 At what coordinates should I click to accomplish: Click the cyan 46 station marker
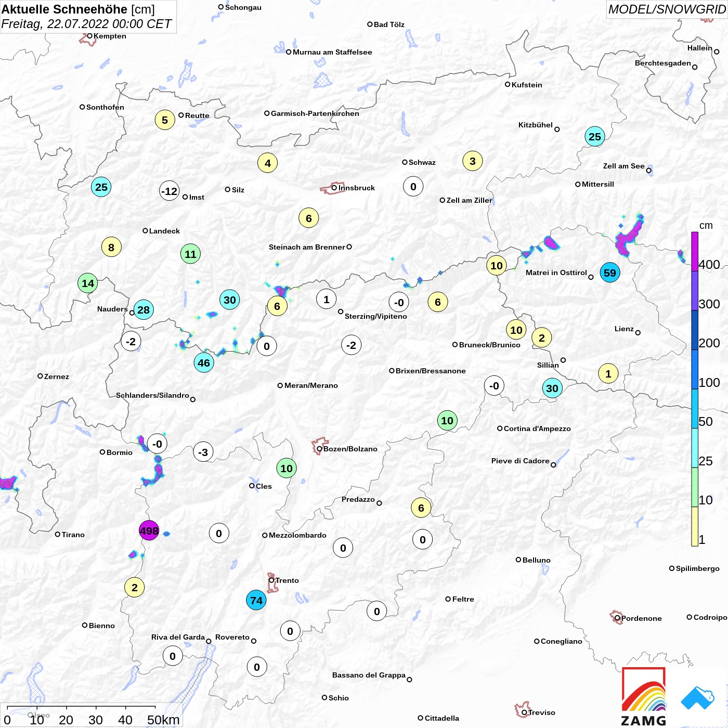[204, 363]
